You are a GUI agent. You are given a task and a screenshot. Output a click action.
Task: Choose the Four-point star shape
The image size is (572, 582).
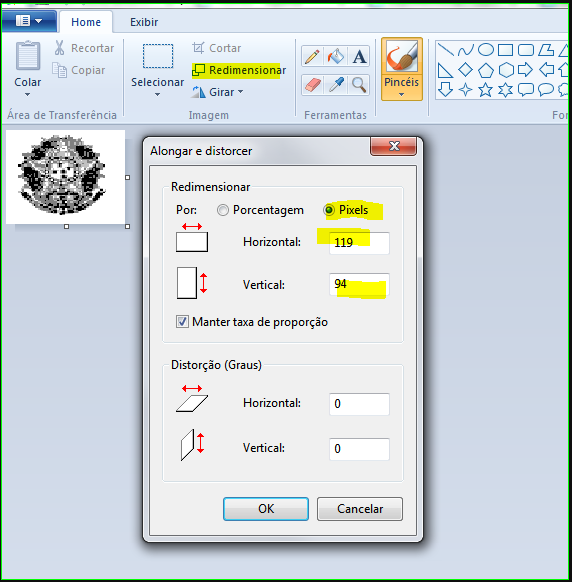pyautogui.click(x=465, y=89)
